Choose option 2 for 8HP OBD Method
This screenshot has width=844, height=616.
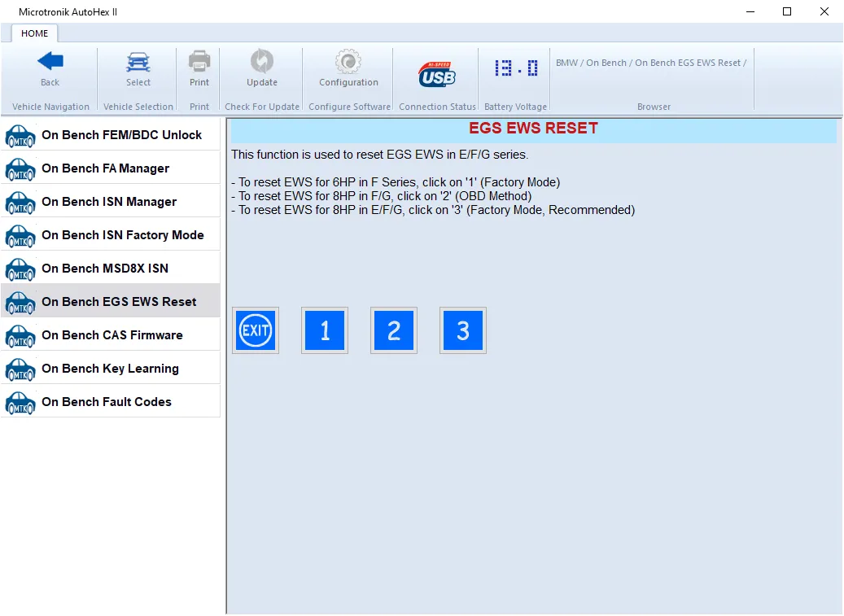point(394,330)
